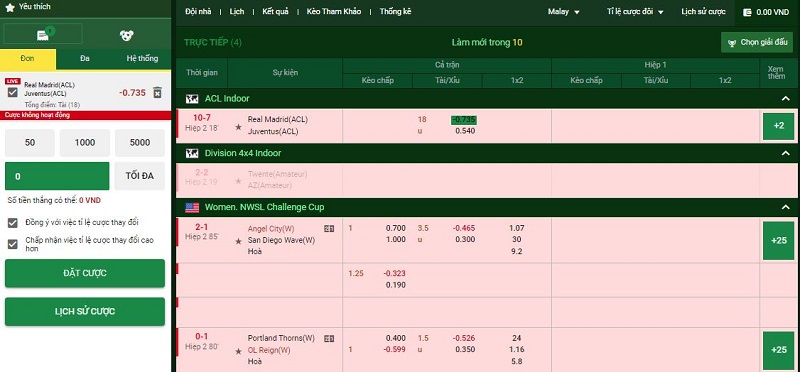Viewport: 800px width, 372px height.
Task: Select the -0.465 over 3.5 odds
Action: pos(464,228)
